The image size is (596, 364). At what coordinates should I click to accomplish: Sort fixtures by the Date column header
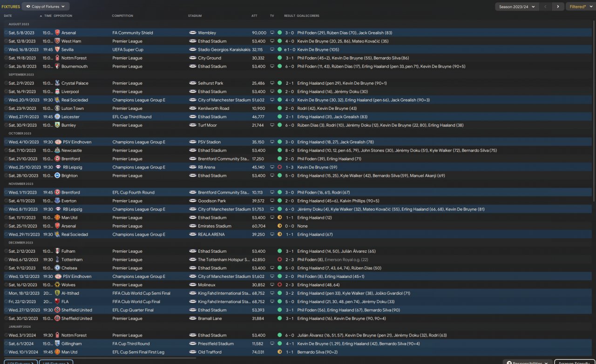[8, 16]
